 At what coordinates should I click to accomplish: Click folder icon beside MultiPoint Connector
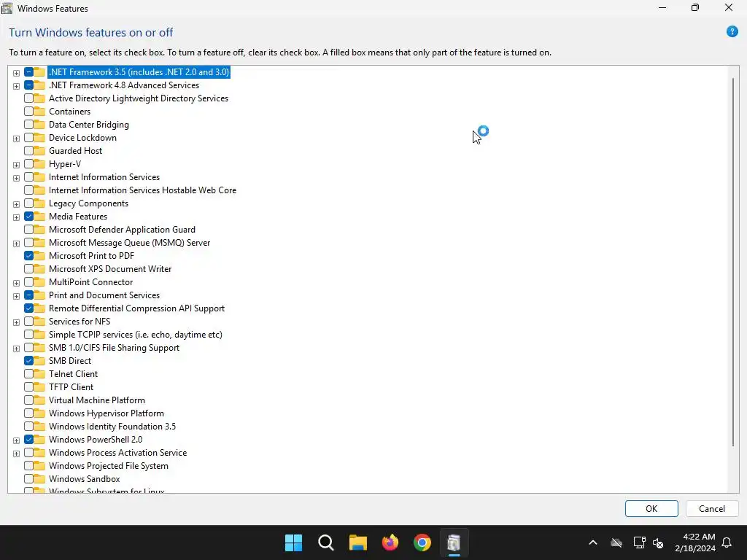click(39, 282)
